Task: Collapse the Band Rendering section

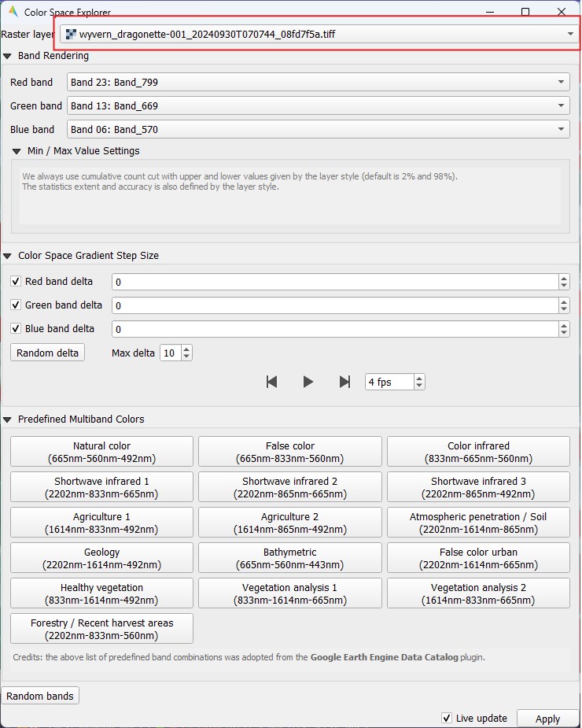Action: (8, 56)
